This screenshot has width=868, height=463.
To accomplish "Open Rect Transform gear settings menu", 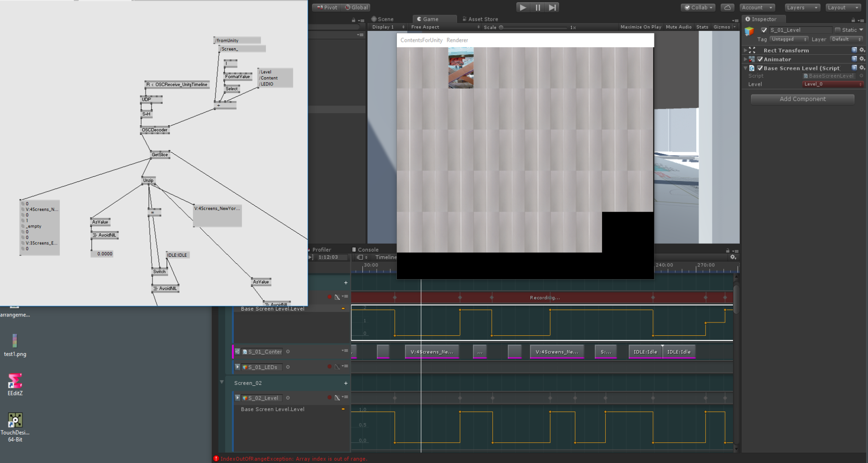I will [x=862, y=50].
